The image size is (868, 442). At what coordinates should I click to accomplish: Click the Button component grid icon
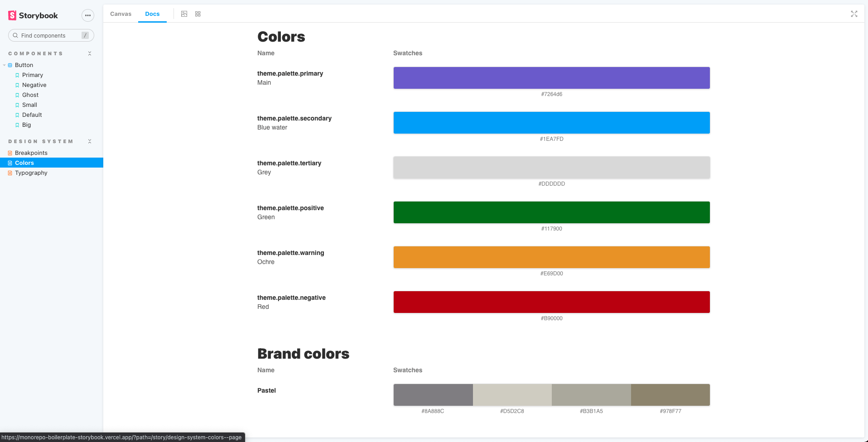click(x=10, y=65)
